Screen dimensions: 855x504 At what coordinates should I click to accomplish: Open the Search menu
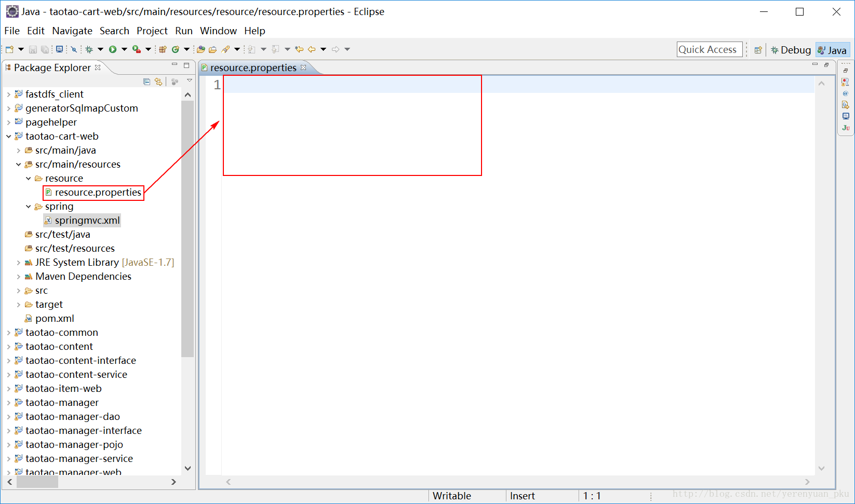click(x=114, y=31)
